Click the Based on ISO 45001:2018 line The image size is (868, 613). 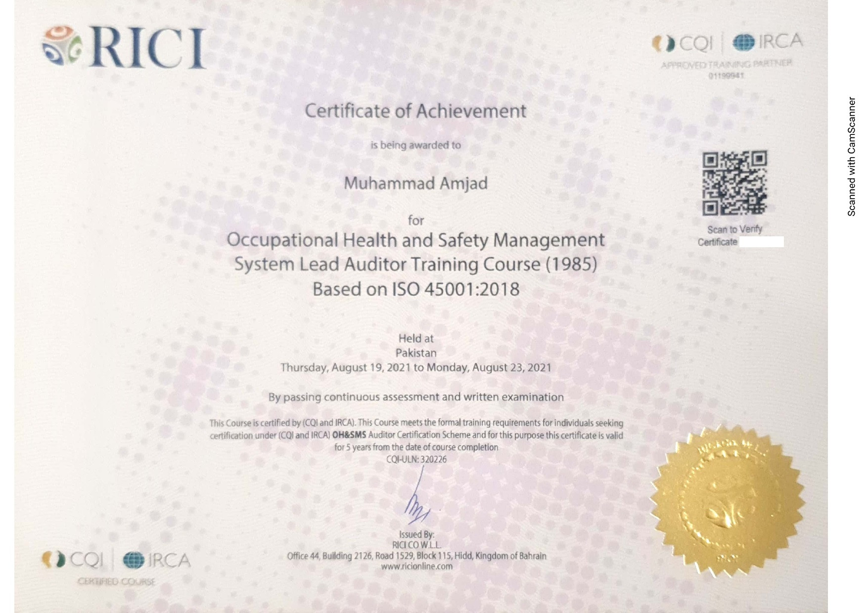tap(415, 289)
